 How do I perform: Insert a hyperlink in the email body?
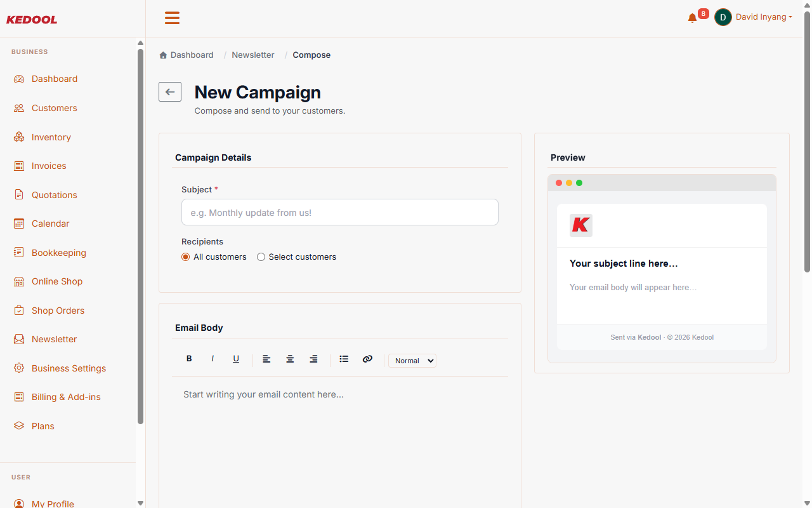(367, 359)
